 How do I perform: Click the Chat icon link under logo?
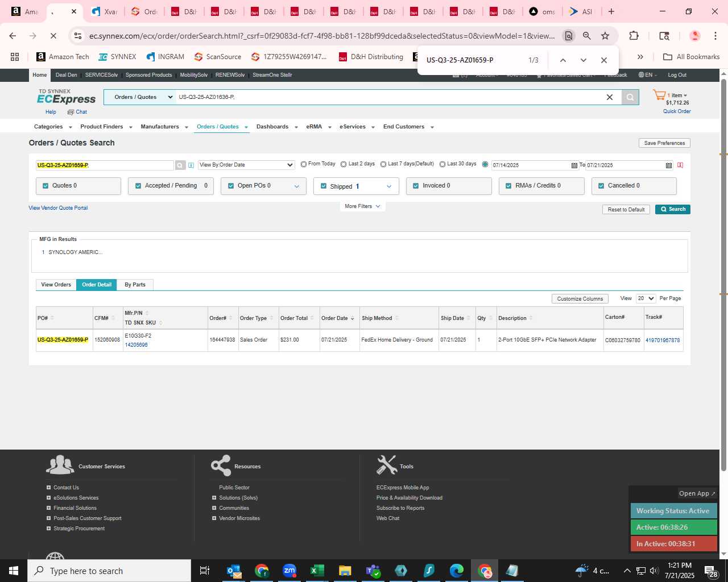(x=77, y=112)
